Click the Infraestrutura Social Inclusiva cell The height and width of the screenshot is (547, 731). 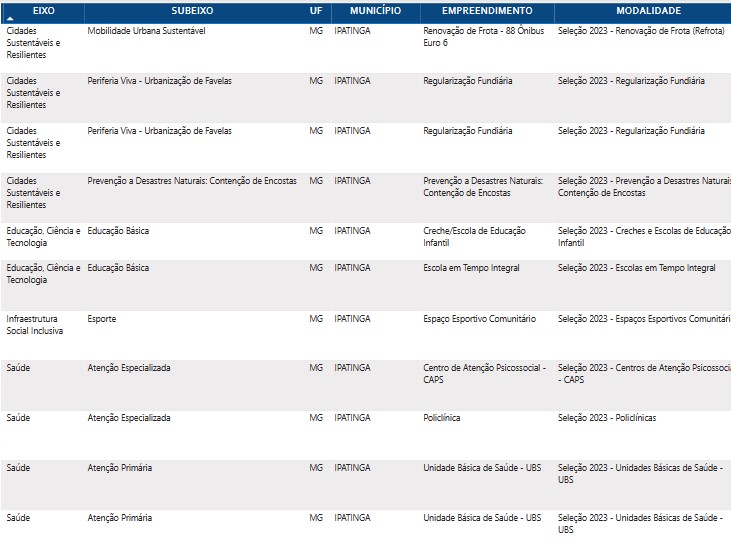pos(35,325)
